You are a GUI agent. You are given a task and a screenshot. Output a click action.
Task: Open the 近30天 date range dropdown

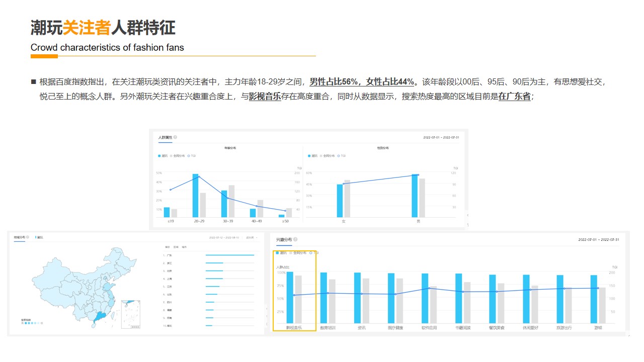coord(252,237)
